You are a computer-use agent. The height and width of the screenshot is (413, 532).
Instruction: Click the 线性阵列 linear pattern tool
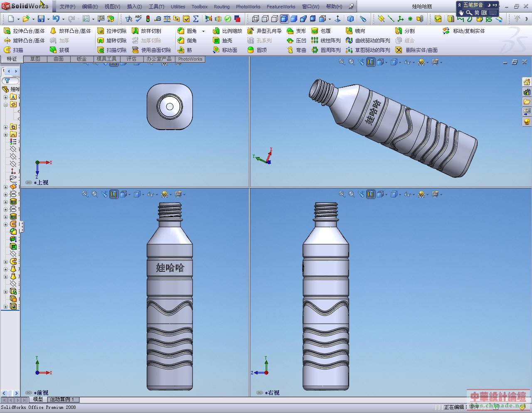pos(326,40)
